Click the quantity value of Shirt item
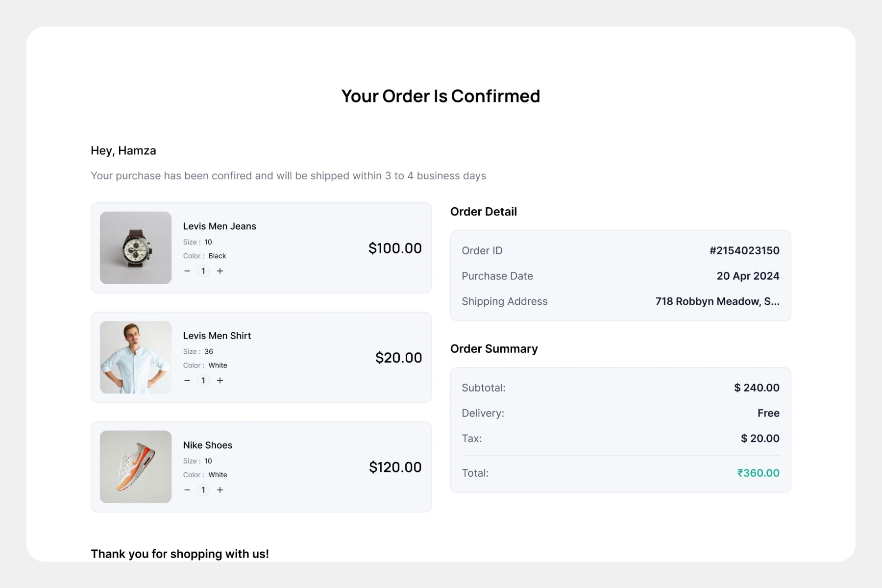Viewport: 882px width, 588px height. click(x=203, y=380)
